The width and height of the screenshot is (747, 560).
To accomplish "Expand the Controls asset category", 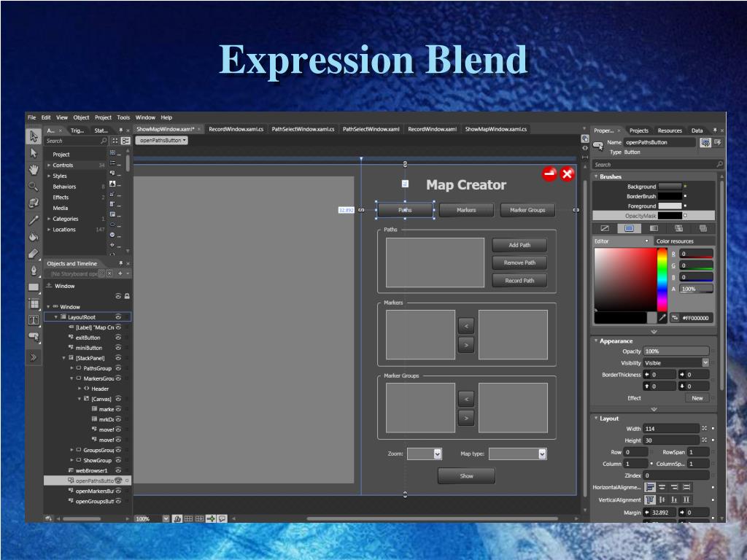I will (49, 166).
